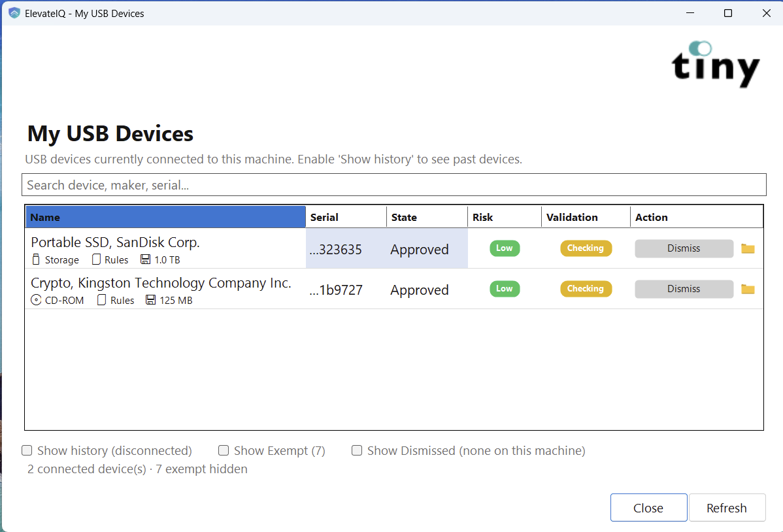Maximize the ElevateIQ window
This screenshot has height=532, width=783.
(728, 13)
